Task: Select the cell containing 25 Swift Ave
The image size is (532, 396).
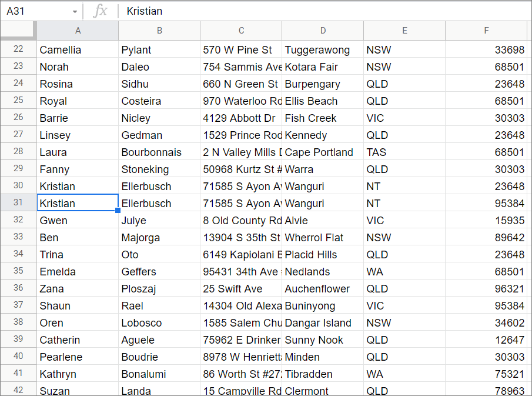Action: pos(241,288)
